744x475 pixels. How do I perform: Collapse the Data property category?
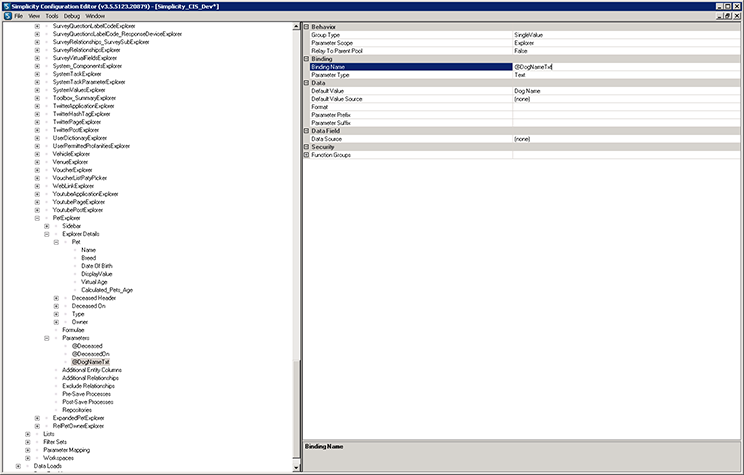click(307, 83)
